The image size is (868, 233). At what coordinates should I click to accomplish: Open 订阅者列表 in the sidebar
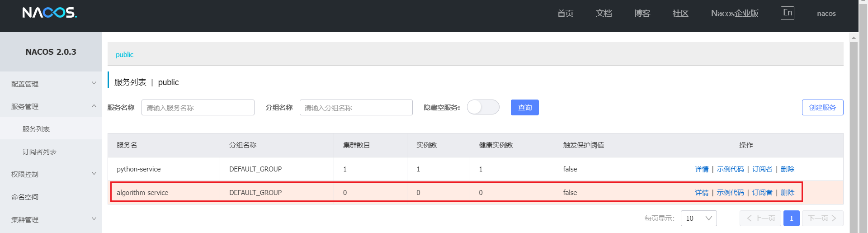pos(39,152)
